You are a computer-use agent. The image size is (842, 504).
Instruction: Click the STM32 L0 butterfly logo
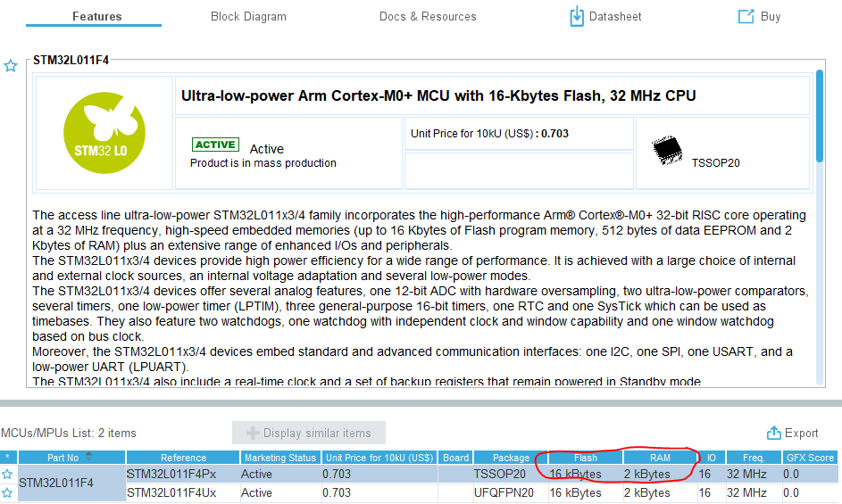point(104,133)
